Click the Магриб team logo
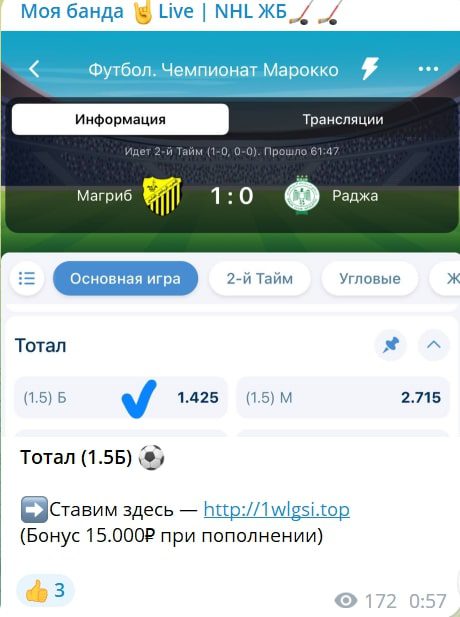Screen dimensions: 460x617 click(x=162, y=196)
